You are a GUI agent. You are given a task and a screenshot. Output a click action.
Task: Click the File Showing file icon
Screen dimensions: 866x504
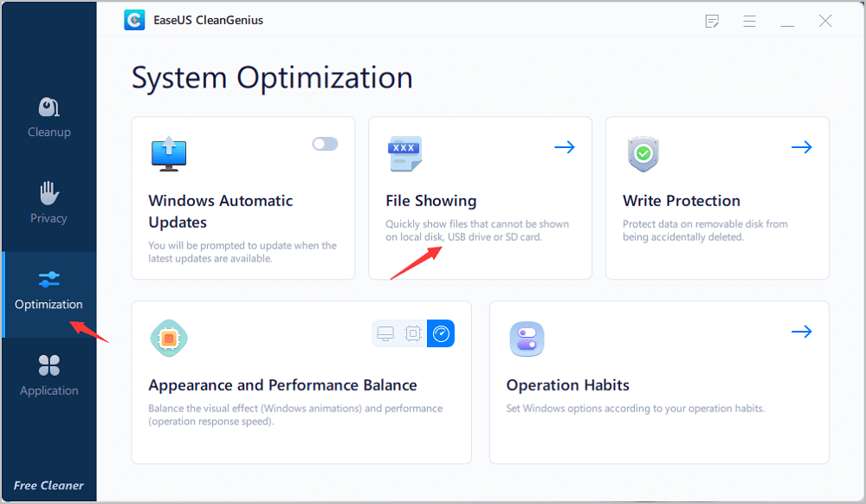[x=404, y=154]
